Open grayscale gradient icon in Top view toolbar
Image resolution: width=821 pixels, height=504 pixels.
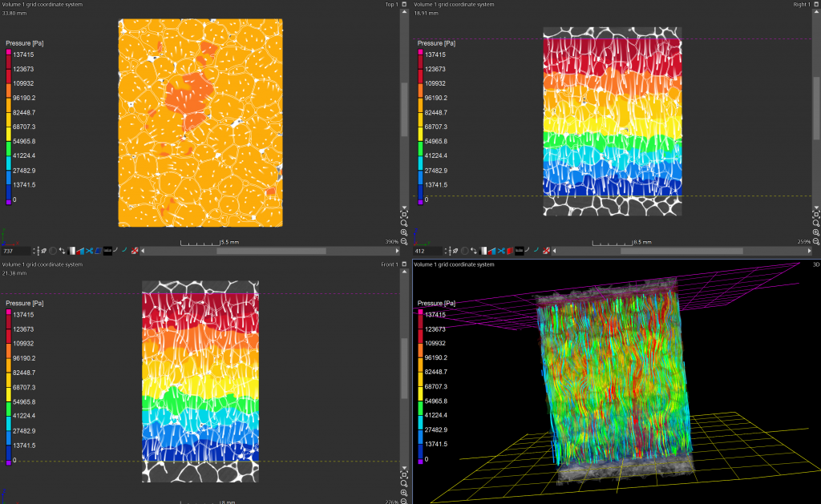coord(73,251)
